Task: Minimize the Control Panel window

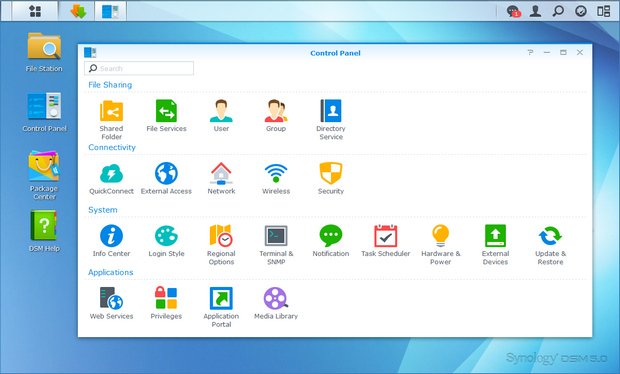Action: [546, 52]
